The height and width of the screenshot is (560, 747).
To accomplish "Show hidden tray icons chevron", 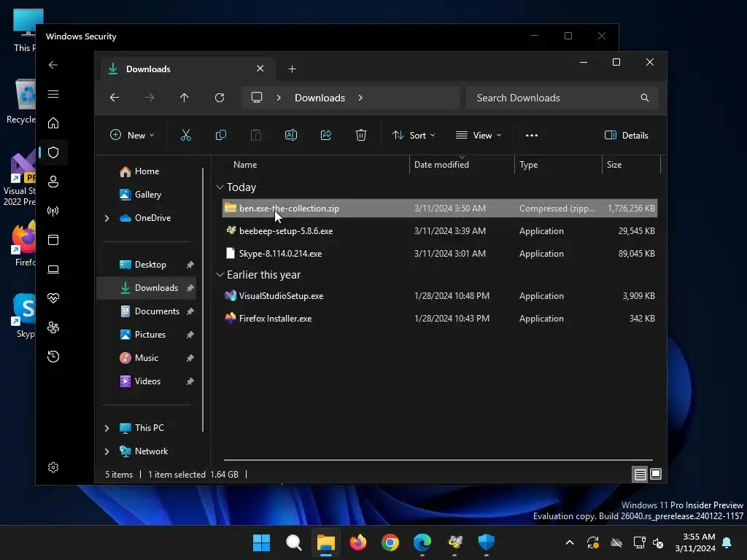I will (x=569, y=542).
